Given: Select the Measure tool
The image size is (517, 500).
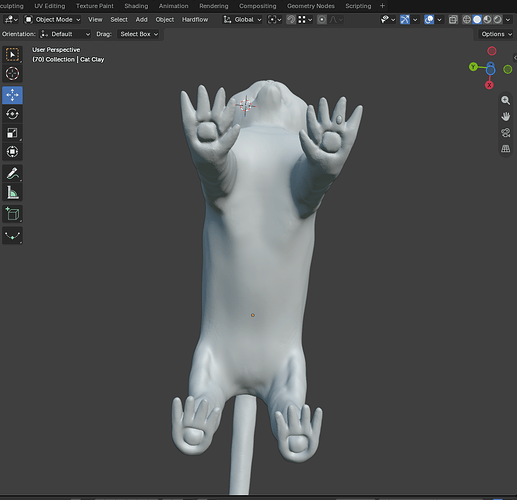Looking at the screenshot, I should [x=12, y=192].
